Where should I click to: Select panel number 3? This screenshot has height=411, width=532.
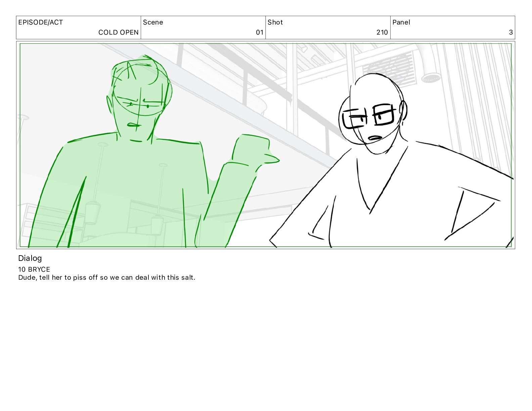[x=511, y=32]
